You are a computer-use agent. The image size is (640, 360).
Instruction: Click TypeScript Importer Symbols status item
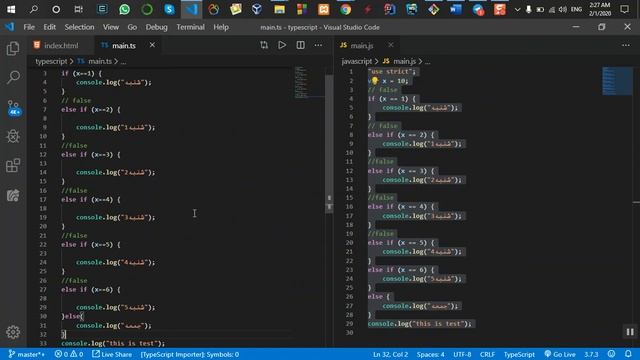tap(190, 354)
